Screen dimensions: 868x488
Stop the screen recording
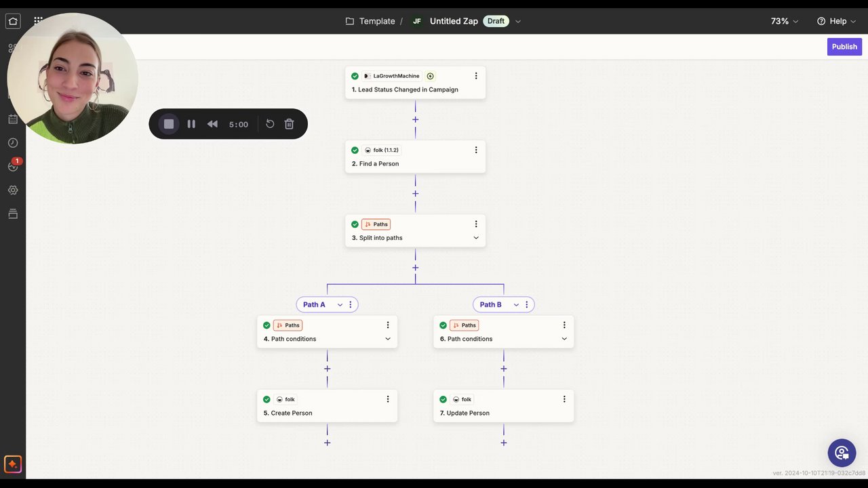pos(169,124)
